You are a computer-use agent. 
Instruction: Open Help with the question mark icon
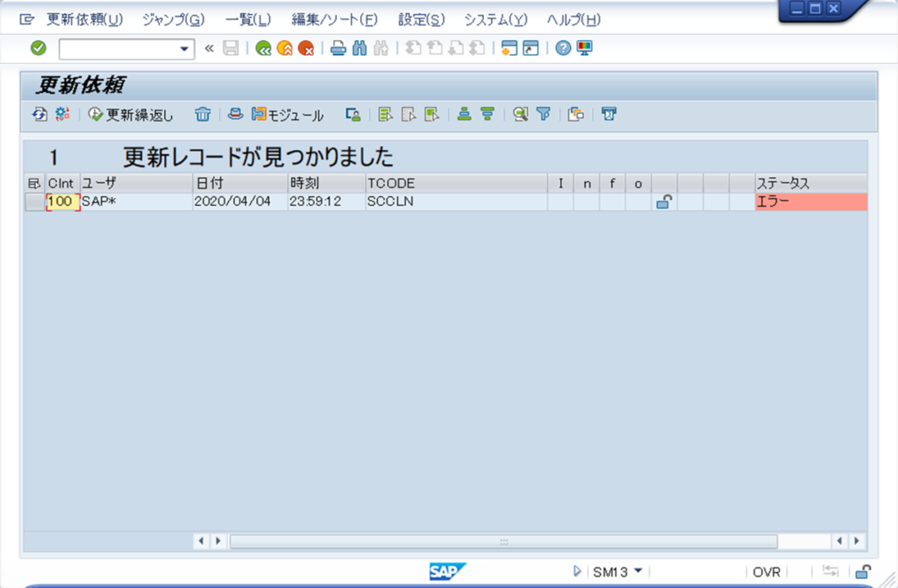(x=563, y=48)
